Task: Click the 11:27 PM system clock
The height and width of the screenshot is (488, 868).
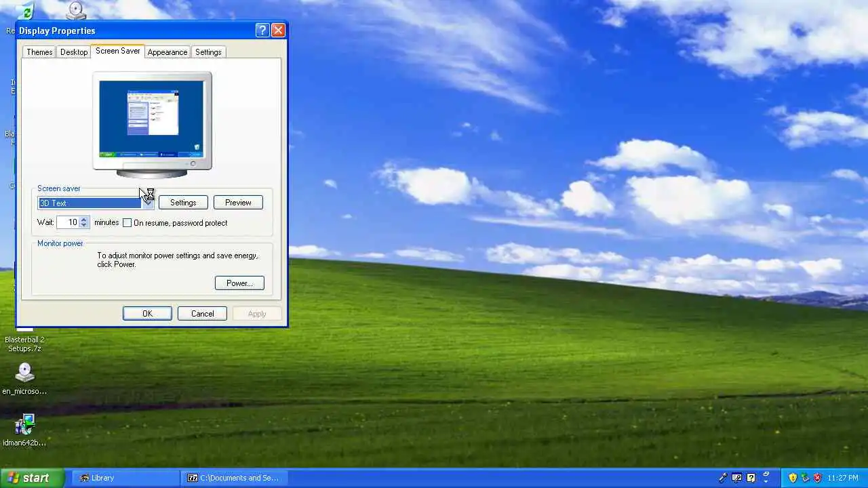Action: pos(843,478)
